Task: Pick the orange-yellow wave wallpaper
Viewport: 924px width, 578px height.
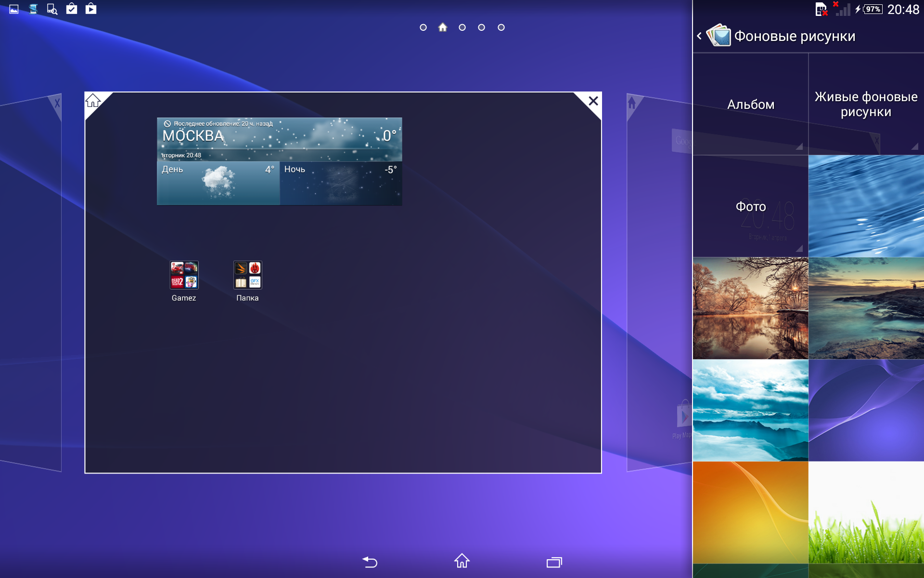Action: (x=750, y=512)
